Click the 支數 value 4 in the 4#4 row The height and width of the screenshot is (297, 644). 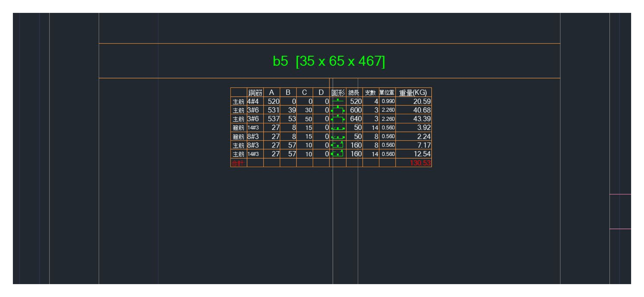(x=376, y=101)
